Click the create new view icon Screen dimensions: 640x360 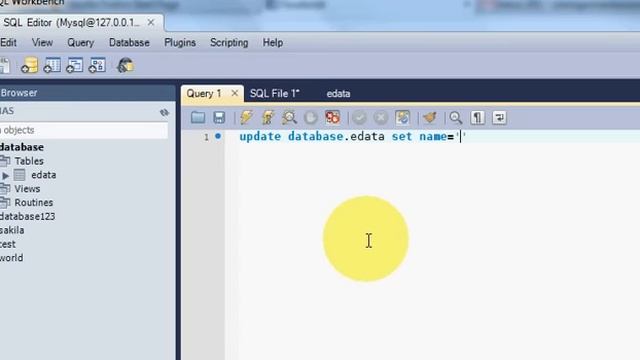pos(74,65)
